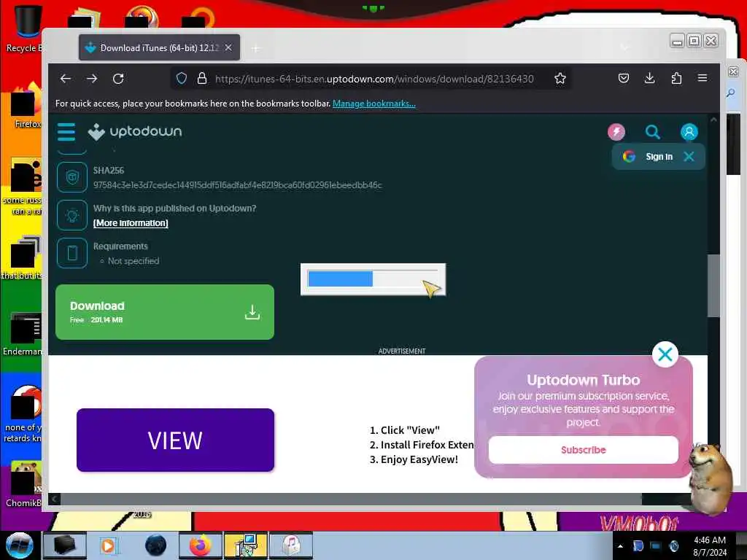Image resolution: width=747 pixels, height=560 pixels.
Task: Open the Uptodown hamburger menu
Action: pos(66,132)
